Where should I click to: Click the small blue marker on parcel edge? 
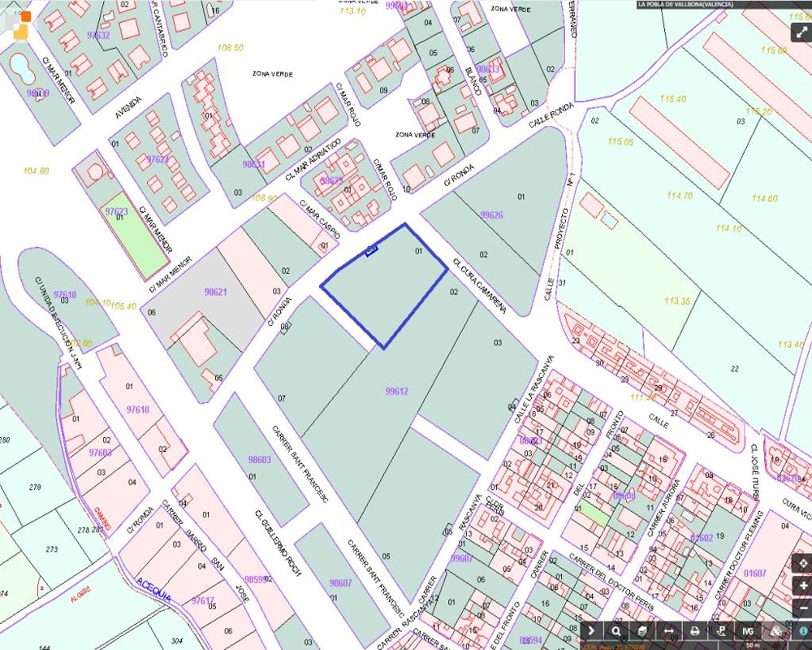coord(371,251)
